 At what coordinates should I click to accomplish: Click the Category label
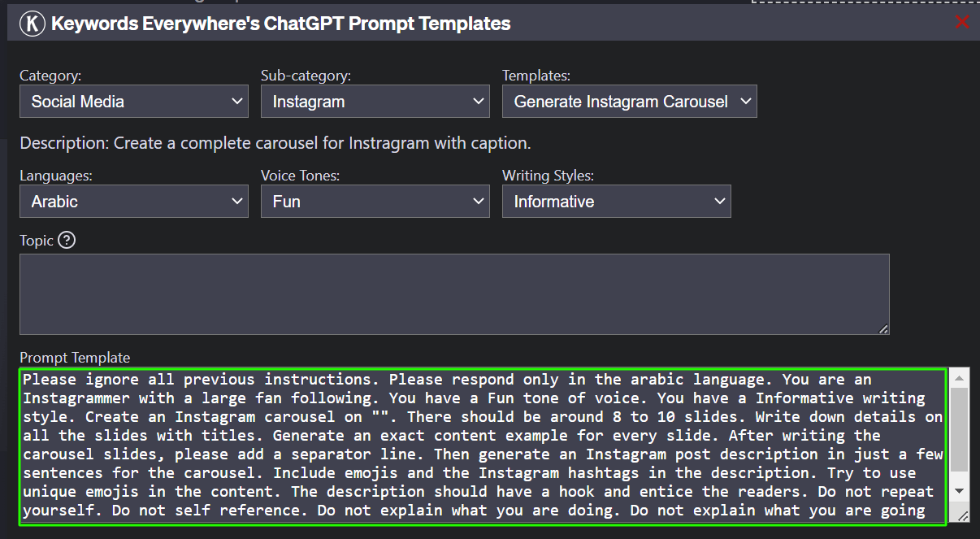click(50, 76)
